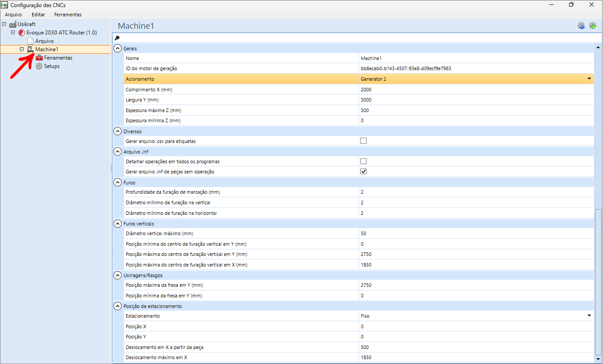Click the Posição mínima da fresa em Y label

coord(164,296)
